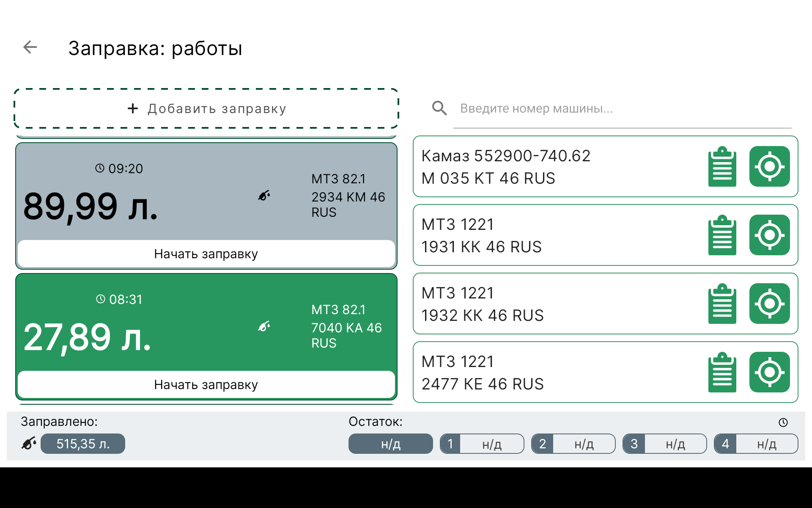Open clipboard list for Камаз 552900-740.62
Screen dimensions: 812x508
pyautogui.click(x=722, y=167)
